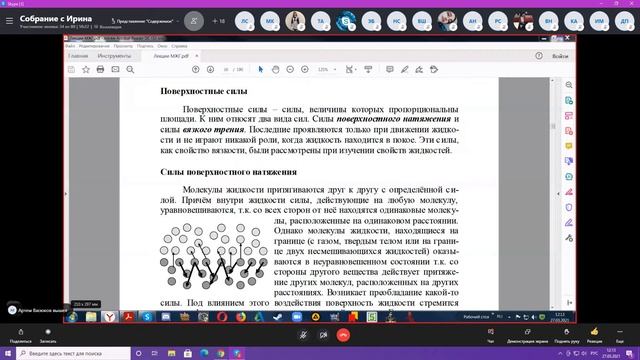Select participant avatar РС
The image size is (640, 360).
click(x=498, y=21)
